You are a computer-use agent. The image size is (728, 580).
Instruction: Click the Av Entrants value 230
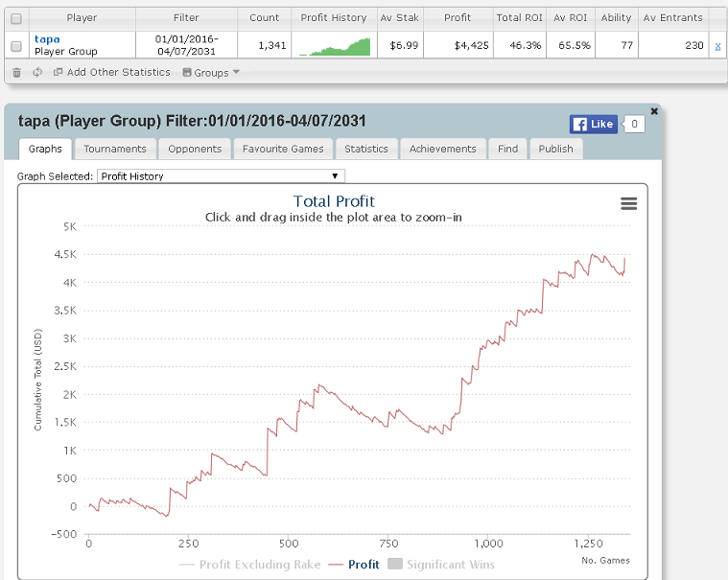coord(694,45)
